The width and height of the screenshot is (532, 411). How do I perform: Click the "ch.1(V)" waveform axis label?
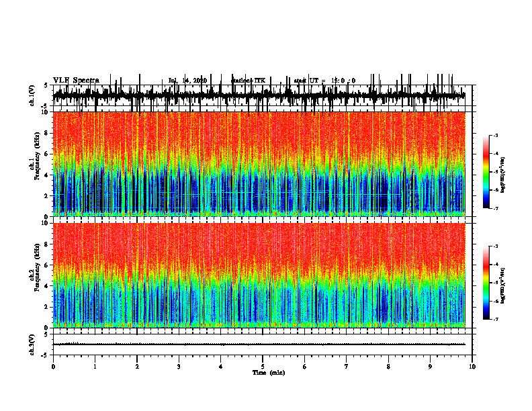pyautogui.click(x=32, y=95)
